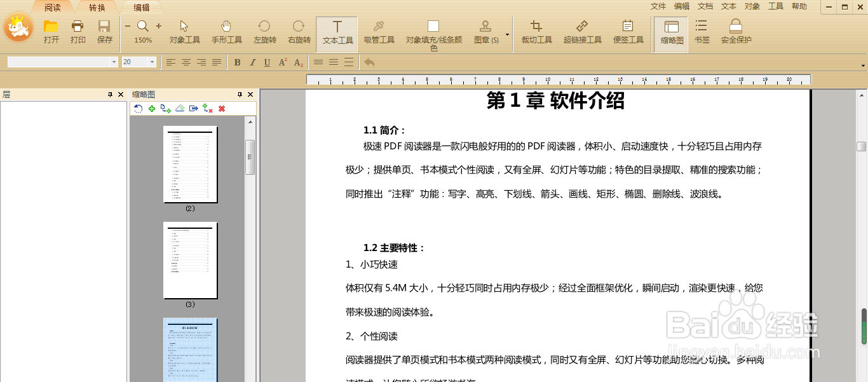Click the 打印 print icon

(78, 32)
